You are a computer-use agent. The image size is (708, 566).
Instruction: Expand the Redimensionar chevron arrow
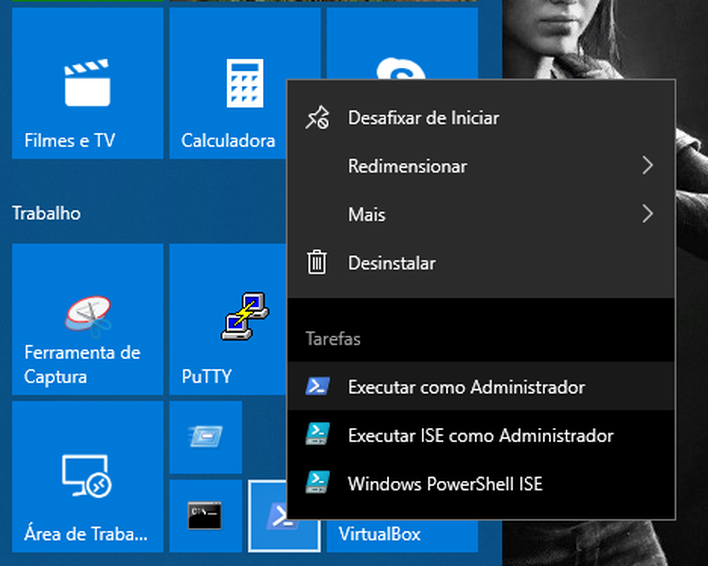click(x=647, y=166)
